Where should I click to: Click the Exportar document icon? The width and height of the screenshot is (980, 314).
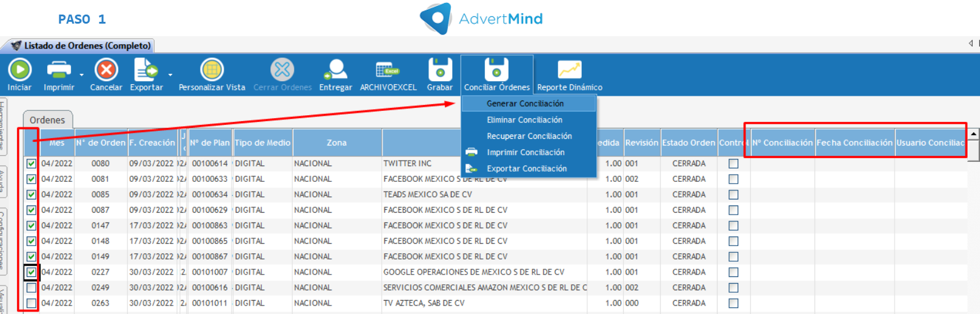pos(145,70)
